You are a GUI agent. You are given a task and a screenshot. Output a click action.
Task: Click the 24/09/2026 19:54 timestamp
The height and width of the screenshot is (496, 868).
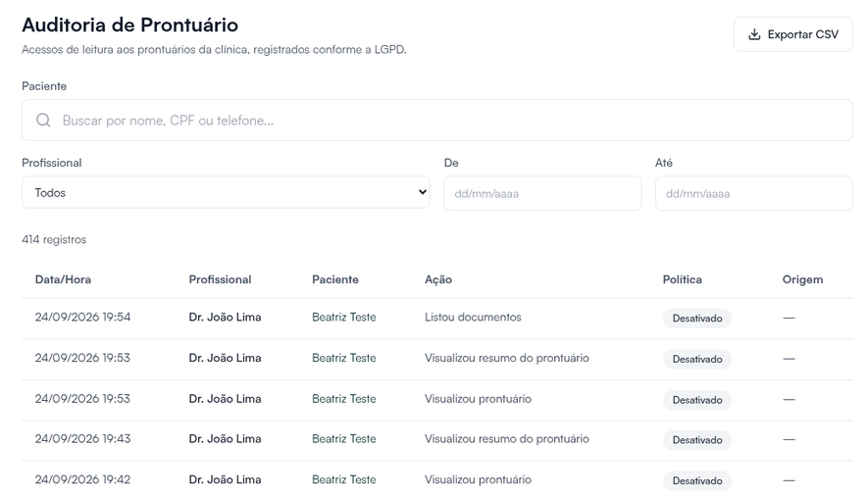(82, 317)
